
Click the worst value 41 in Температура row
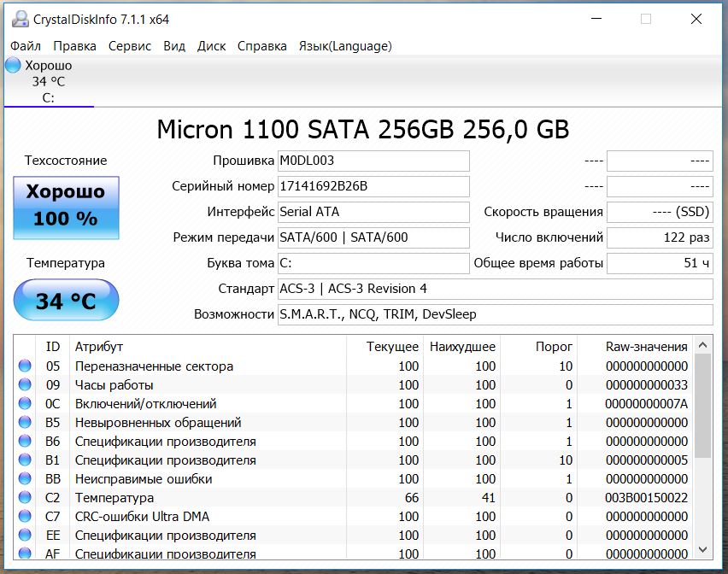pos(488,498)
